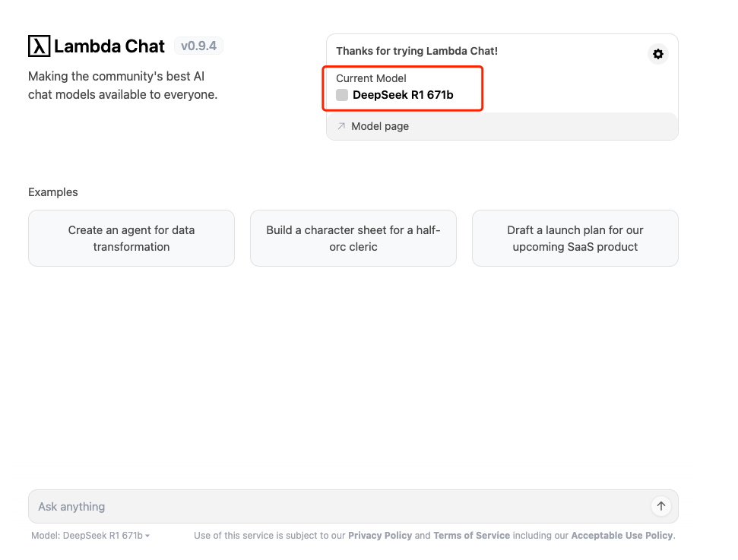Click the Lambda logo icon
738x560 pixels.
[x=39, y=46]
